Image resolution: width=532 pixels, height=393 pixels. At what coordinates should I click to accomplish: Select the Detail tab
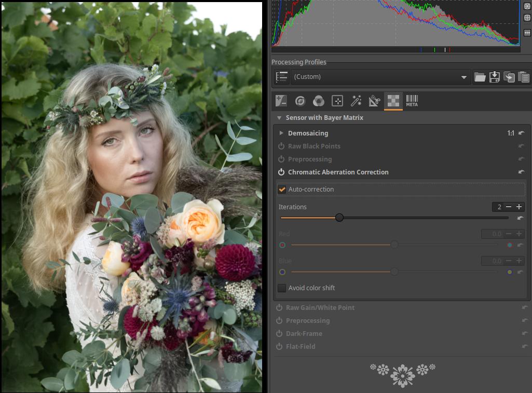pos(300,101)
